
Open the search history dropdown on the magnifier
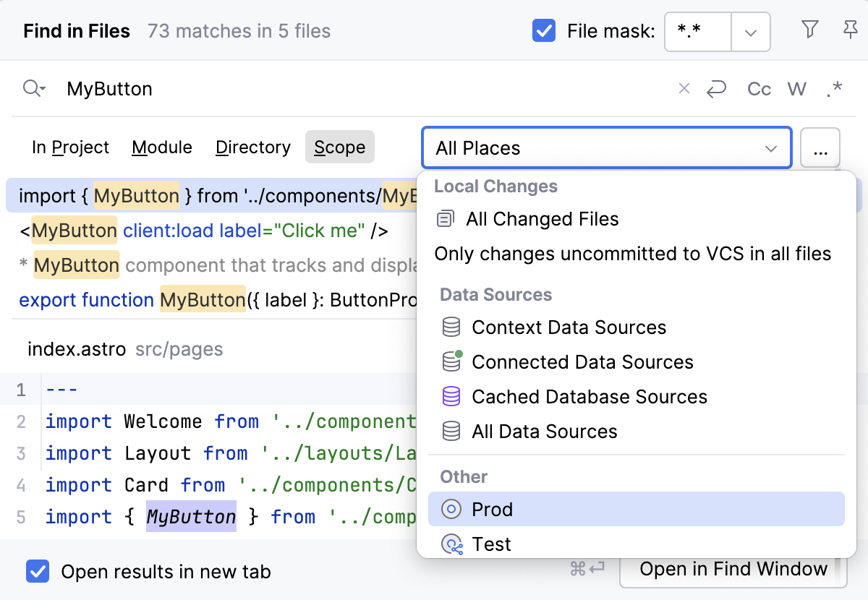click(35, 88)
